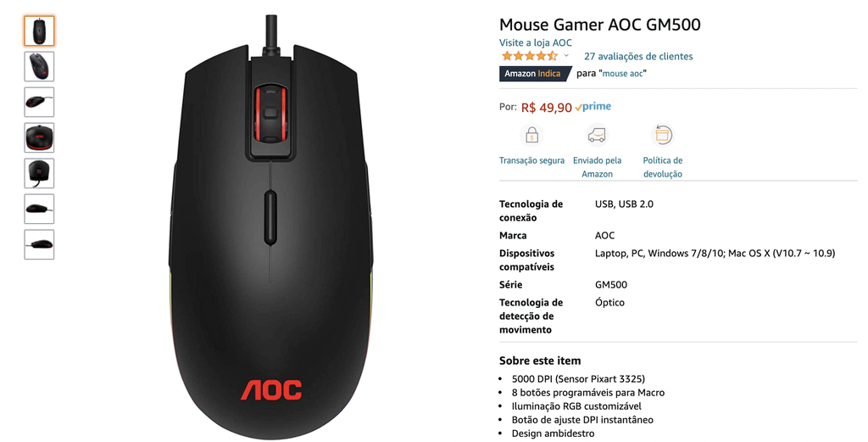Select the last mouse thumbnail
868x442 pixels.
tap(39, 244)
